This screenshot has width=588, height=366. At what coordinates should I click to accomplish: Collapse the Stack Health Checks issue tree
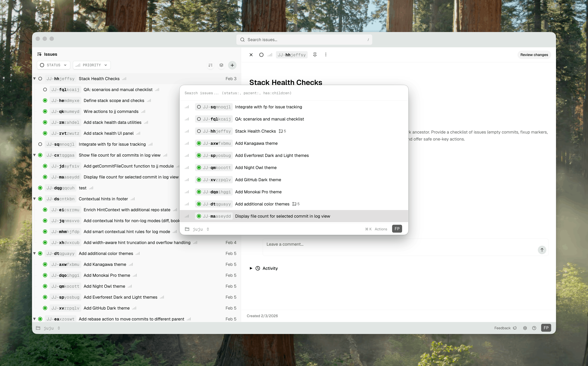pyautogui.click(x=34, y=79)
